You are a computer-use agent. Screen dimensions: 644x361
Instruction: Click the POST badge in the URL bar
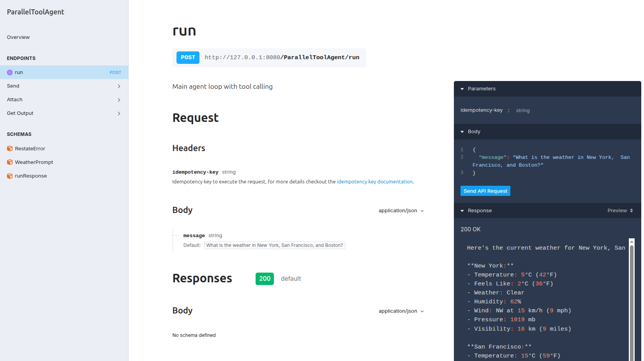187,57
